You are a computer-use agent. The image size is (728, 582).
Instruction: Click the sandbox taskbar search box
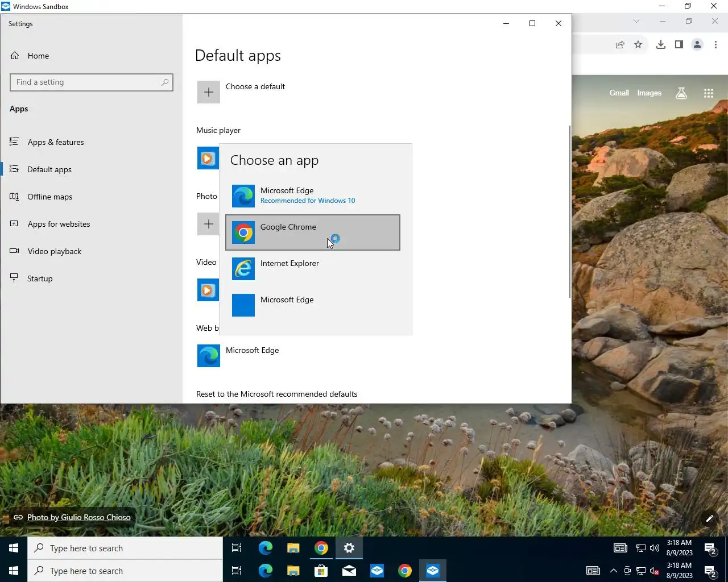pyautogui.click(x=125, y=548)
